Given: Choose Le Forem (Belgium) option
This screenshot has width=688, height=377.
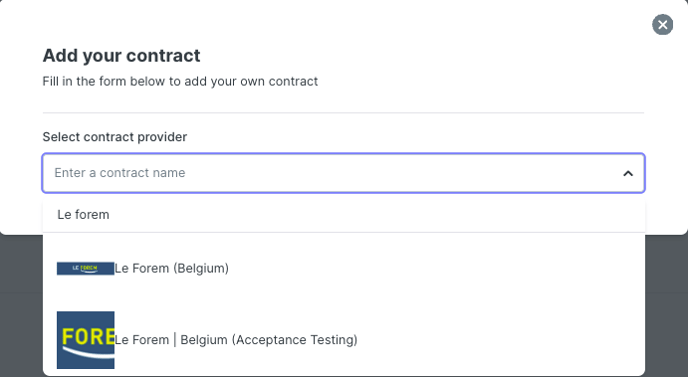Looking at the screenshot, I should (x=344, y=268).
